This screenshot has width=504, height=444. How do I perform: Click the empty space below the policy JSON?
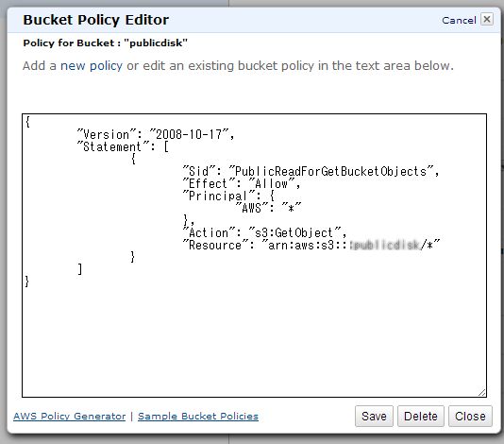tap(254, 338)
